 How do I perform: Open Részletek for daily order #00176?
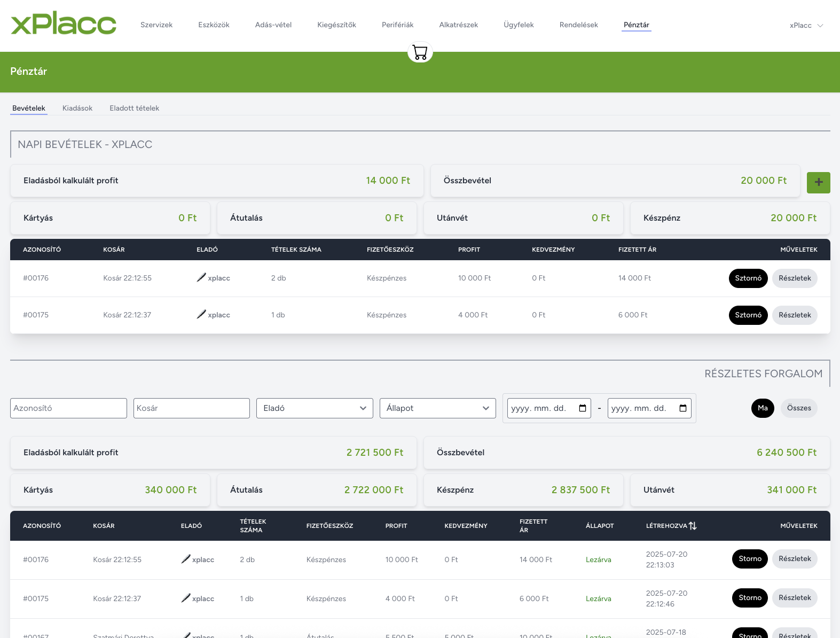click(x=795, y=278)
